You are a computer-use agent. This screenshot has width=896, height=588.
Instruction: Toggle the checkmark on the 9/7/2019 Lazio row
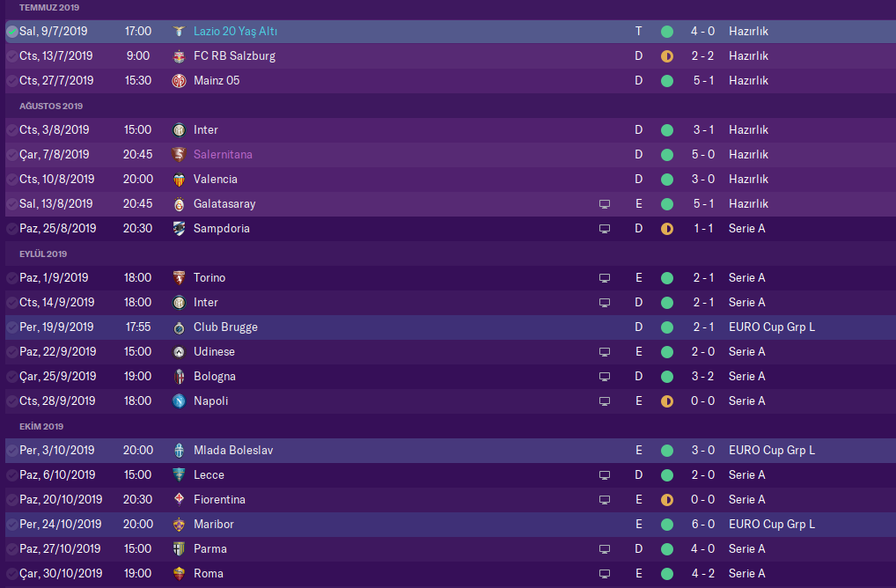coord(11,32)
